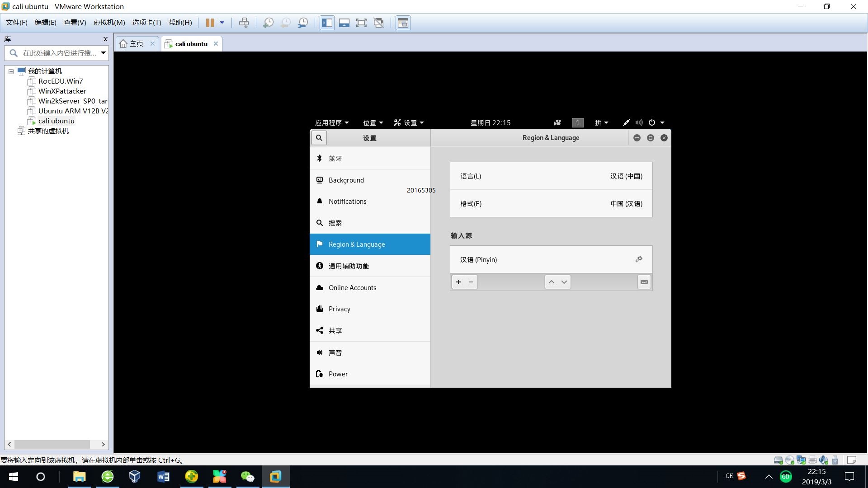Image resolution: width=868 pixels, height=488 pixels.
Task: Open 通用辅助功能 accessibility settings
Action: point(370,266)
